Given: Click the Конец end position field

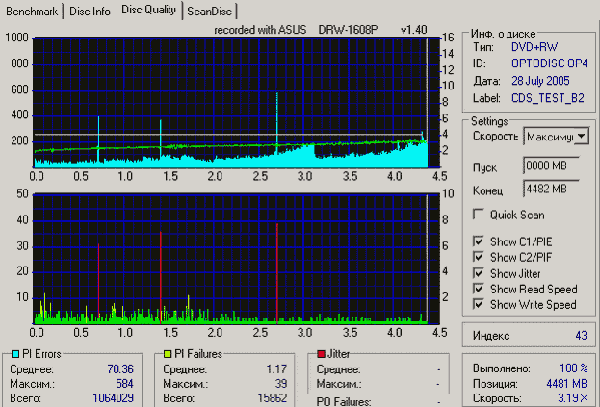Looking at the screenshot, I should (x=551, y=189).
